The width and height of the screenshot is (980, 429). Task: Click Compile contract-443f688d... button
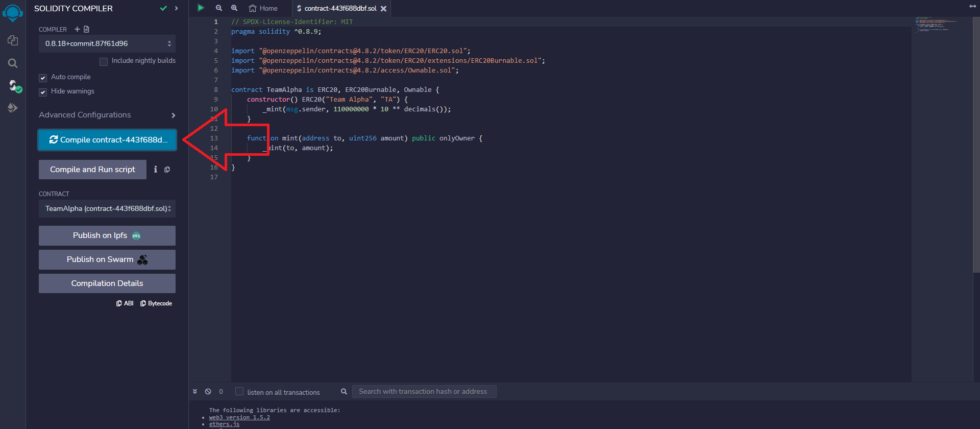tap(107, 140)
